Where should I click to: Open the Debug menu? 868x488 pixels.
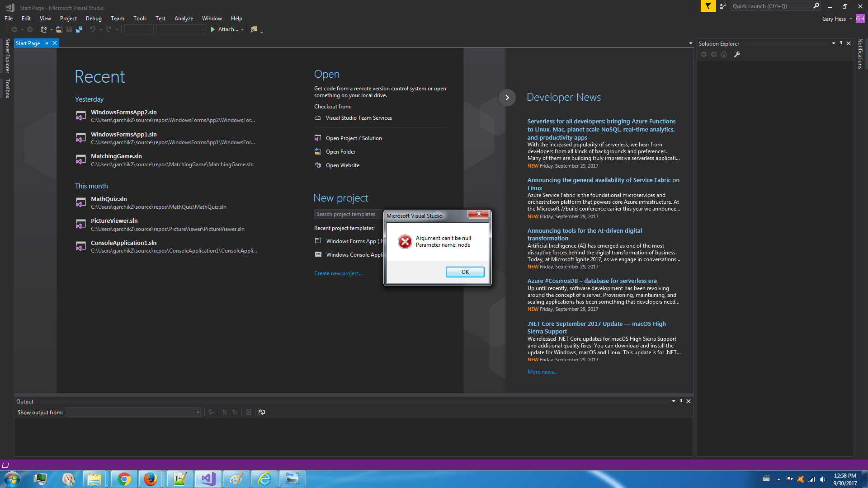(94, 19)
